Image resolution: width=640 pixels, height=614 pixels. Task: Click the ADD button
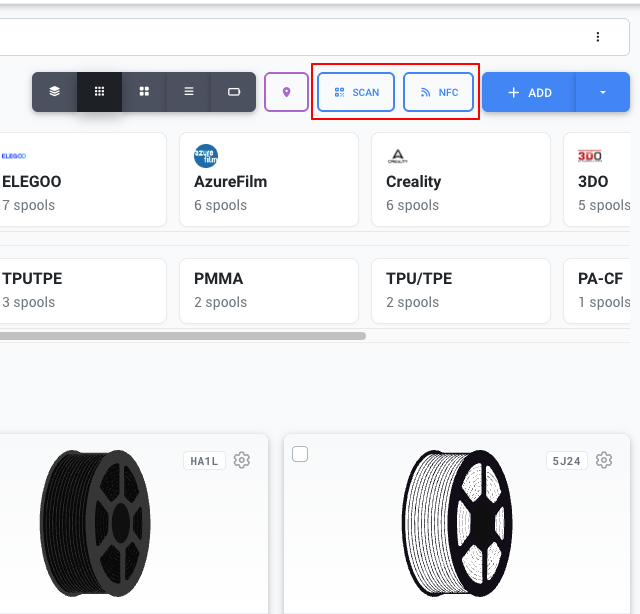[529, 92]
